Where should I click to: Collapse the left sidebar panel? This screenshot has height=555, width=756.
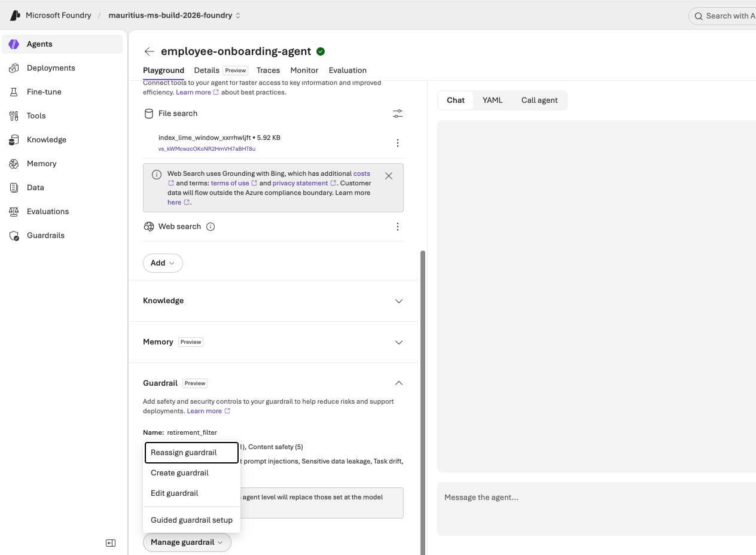111,543
